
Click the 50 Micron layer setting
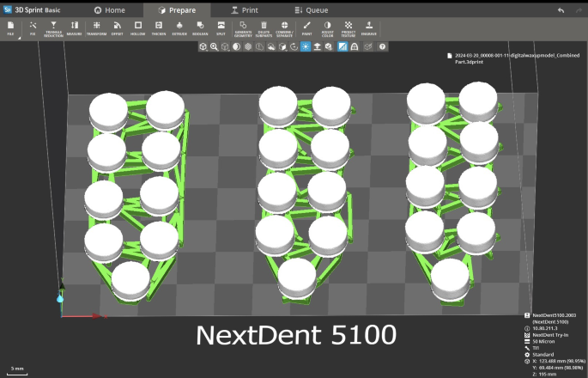543,342
